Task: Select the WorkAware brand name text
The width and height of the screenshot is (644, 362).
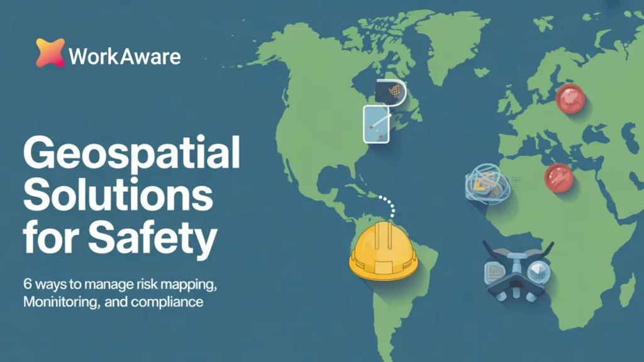Action: [125, 56]
